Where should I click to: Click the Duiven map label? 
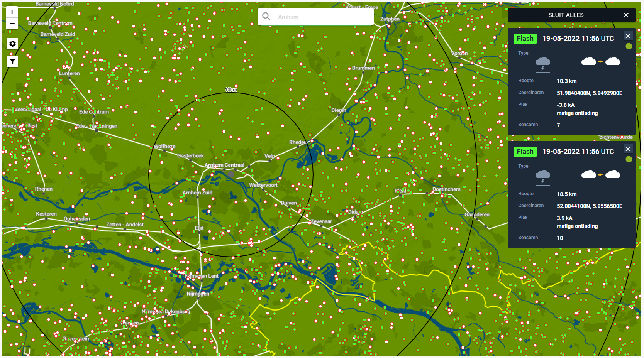tap(289, 203)
